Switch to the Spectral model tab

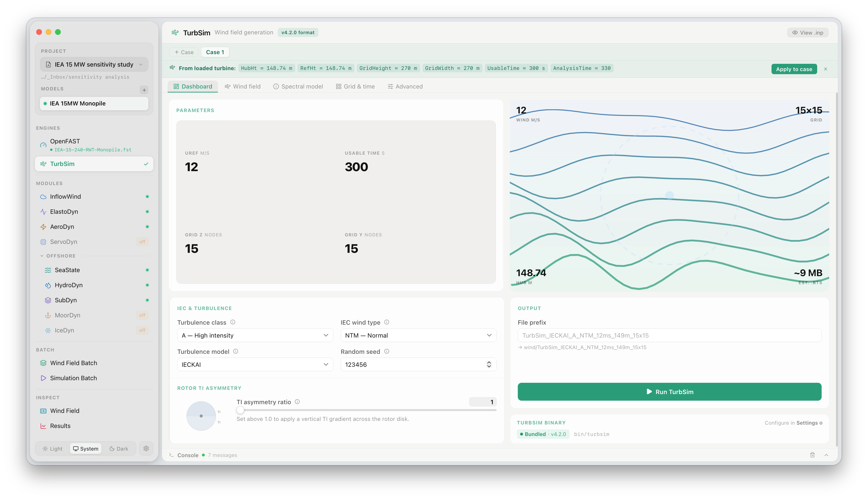(298, 87)
